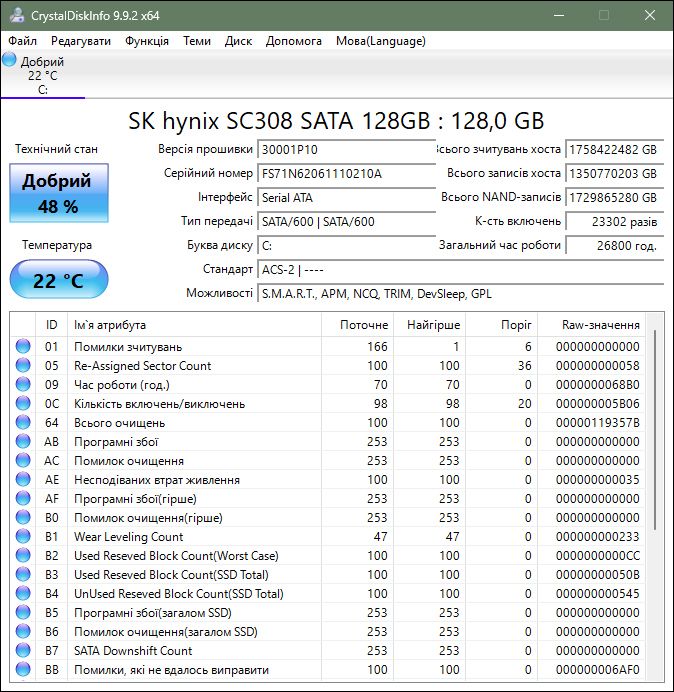The height and width of the screenshot is (692, 674).
Task: Select the C: drive tab showing Добрий 22 °C
Action: [42, 75]
